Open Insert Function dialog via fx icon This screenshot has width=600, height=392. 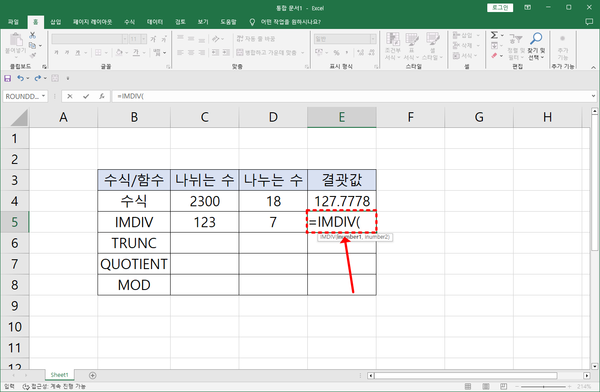[x=102, y=96]
